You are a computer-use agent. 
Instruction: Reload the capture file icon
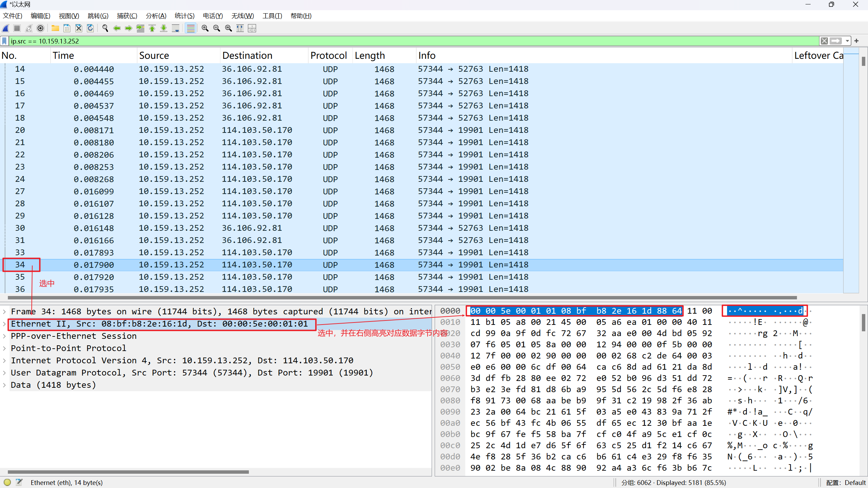(x=90, y=28)
